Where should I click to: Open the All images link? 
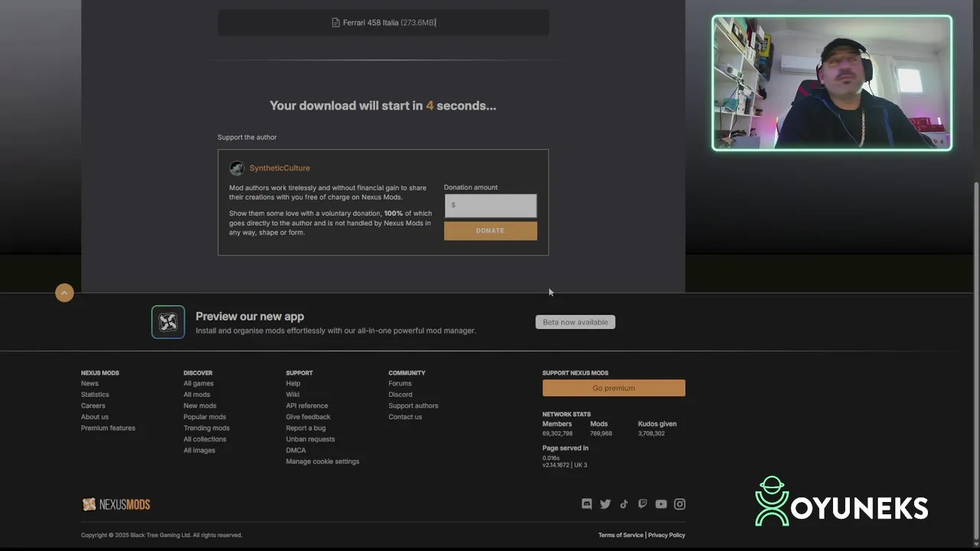[199, 450]
